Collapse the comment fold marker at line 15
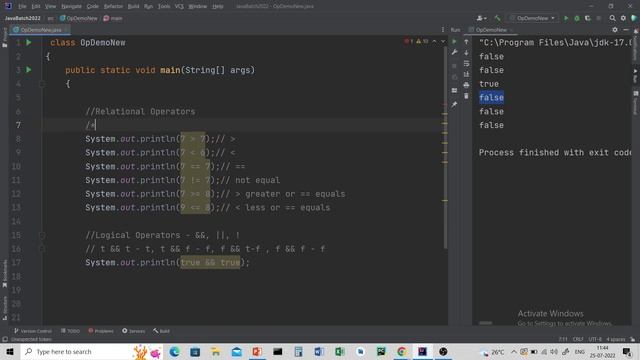This screenshot has width=640, height=360. pyautogui.click(x=42, y=235)
